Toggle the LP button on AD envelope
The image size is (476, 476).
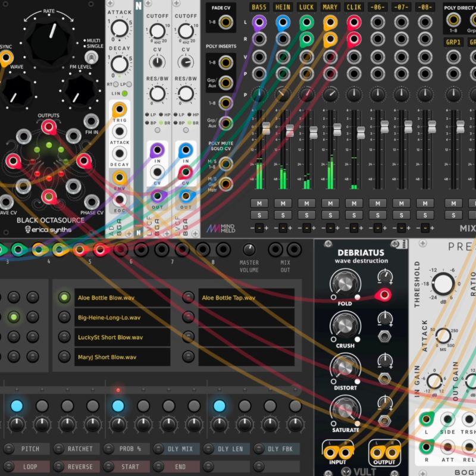pos(129,84)
